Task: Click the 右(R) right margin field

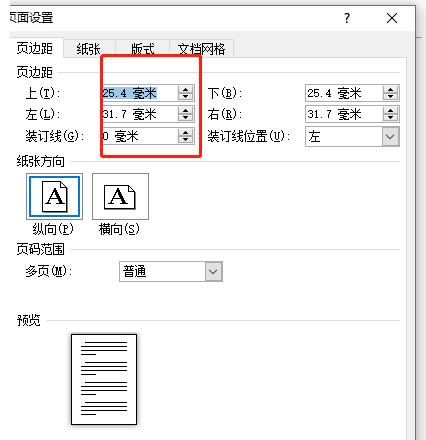Action: coord(344,114)
